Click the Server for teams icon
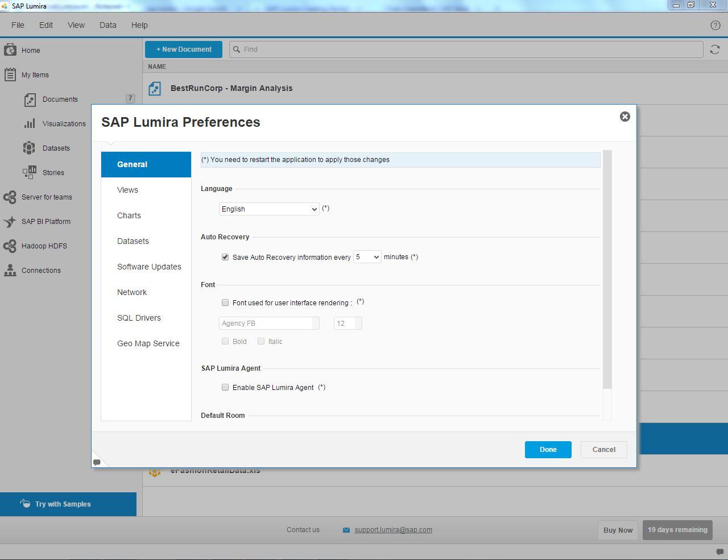728x560 pixels. (x=10, y=197)
